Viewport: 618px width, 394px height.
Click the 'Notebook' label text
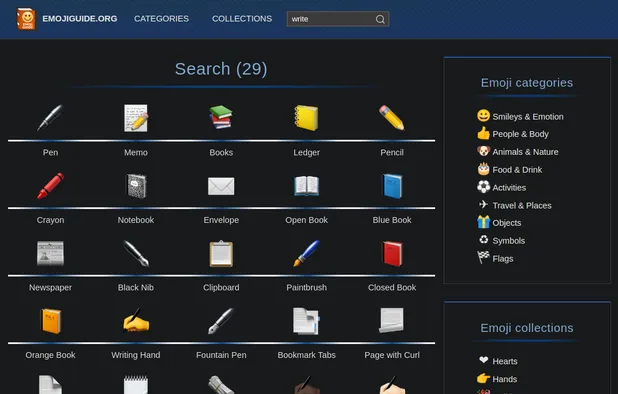tap(136, 220)
